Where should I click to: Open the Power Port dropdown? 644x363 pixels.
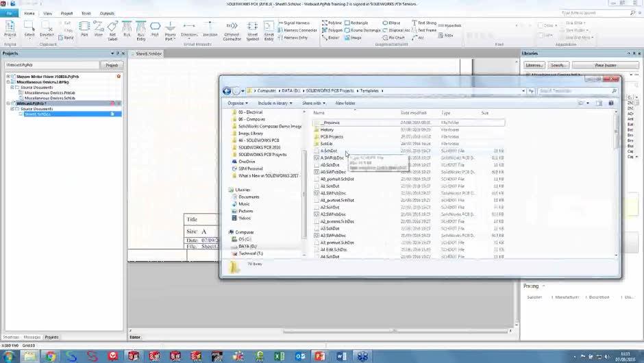(x=170, y=31)
